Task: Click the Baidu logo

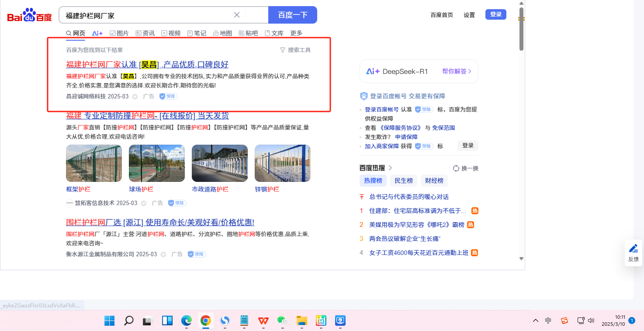Action: click(x=29, y=16)
